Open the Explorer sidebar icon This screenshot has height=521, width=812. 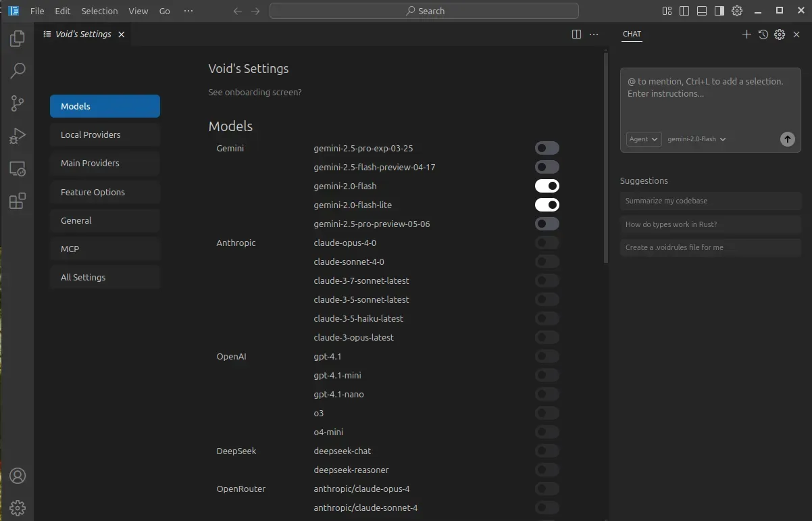coord(17,39)
